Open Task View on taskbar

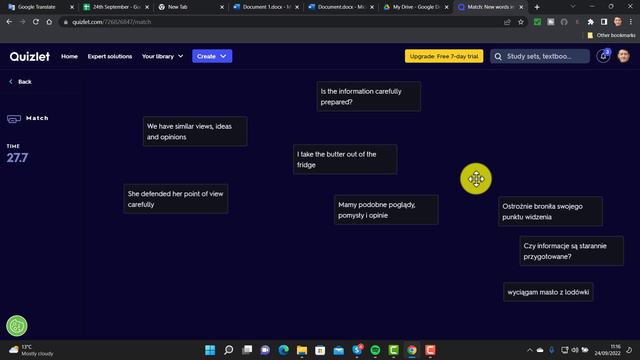[247, 350]
